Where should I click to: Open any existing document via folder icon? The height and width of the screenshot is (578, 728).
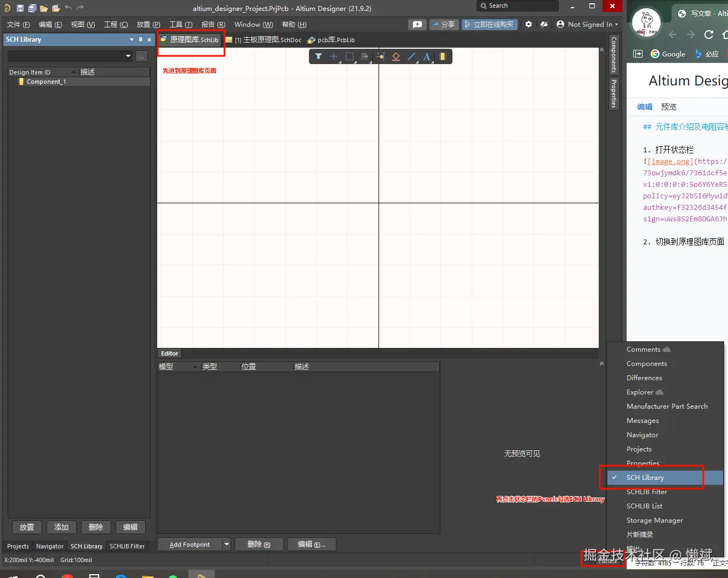[x=44, y=8]
